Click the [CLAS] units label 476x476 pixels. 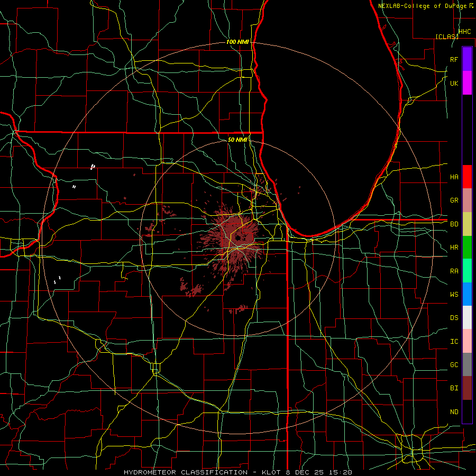click(447, 36)
